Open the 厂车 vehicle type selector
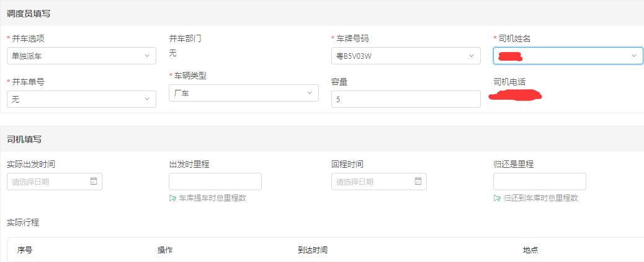The width and height of the screenshot is (644, 262). point(244,93)
